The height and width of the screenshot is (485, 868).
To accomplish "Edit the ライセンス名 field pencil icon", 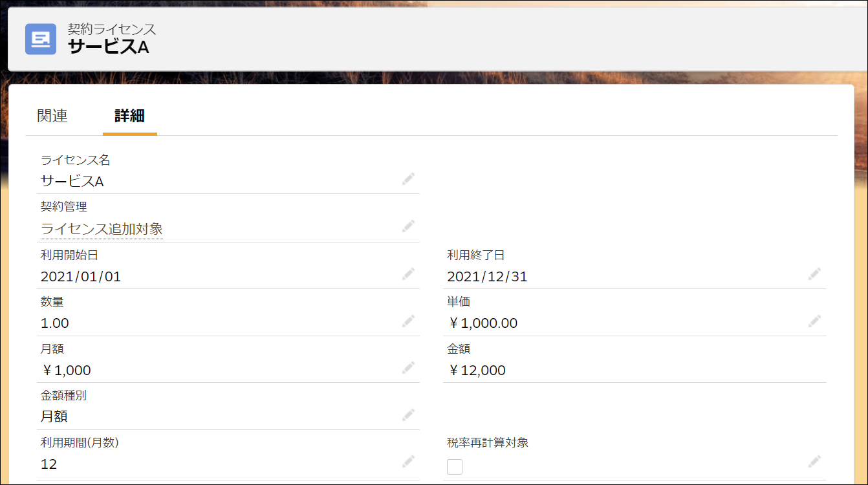I will [408, 179].
